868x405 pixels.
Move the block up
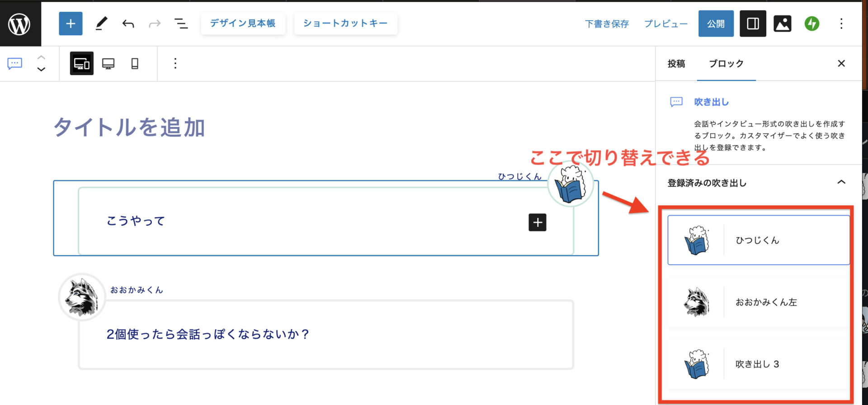pyautogui.click(x=41, y=57)
